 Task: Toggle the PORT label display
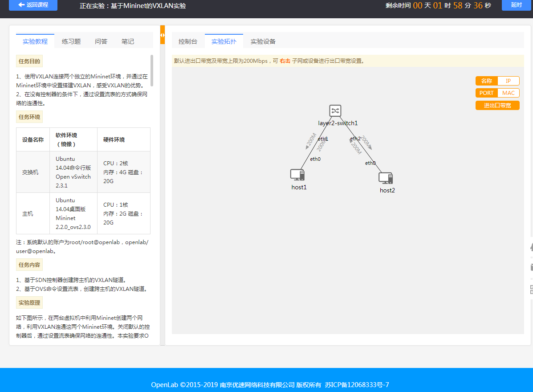click(x=486, y=93)
